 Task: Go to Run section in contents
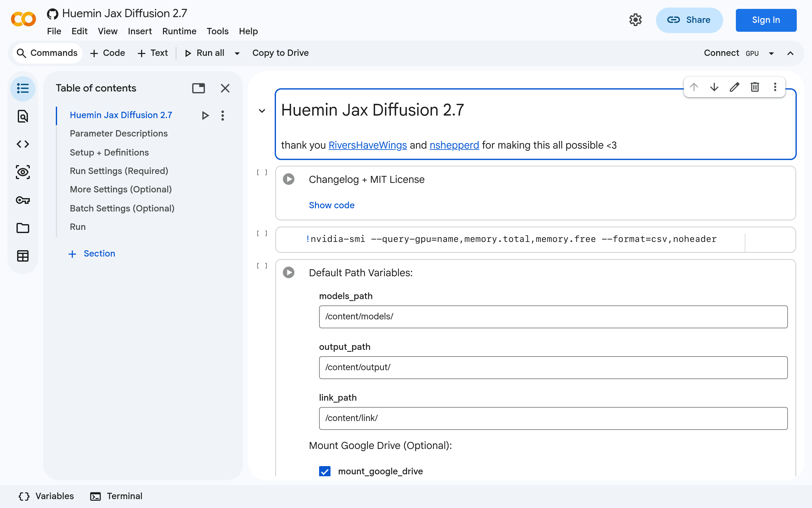coord(78,227)
